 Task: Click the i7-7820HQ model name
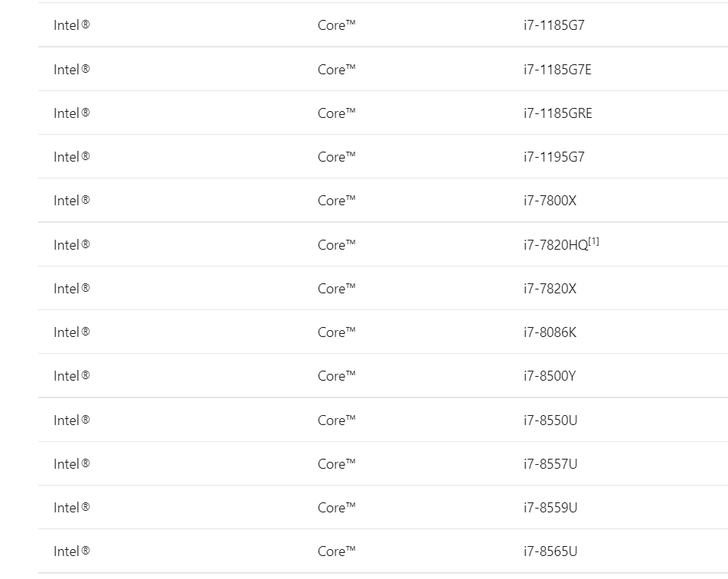coord(556,245)
